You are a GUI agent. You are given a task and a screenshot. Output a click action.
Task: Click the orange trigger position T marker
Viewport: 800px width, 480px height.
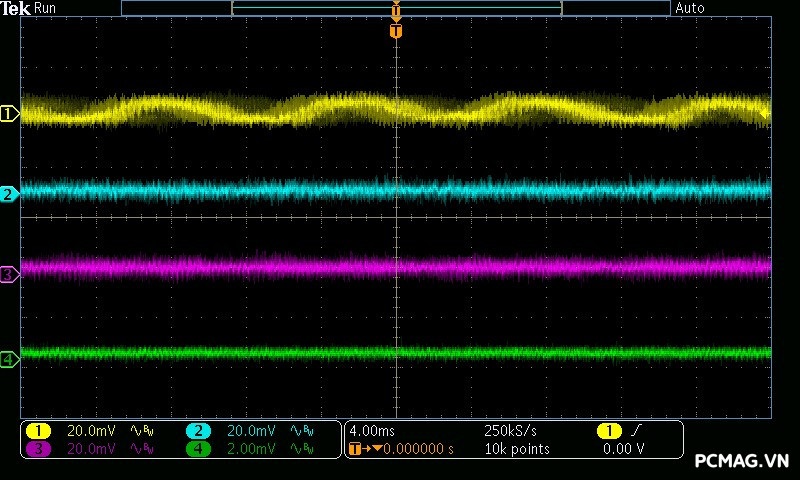click(x=396, y=31)
